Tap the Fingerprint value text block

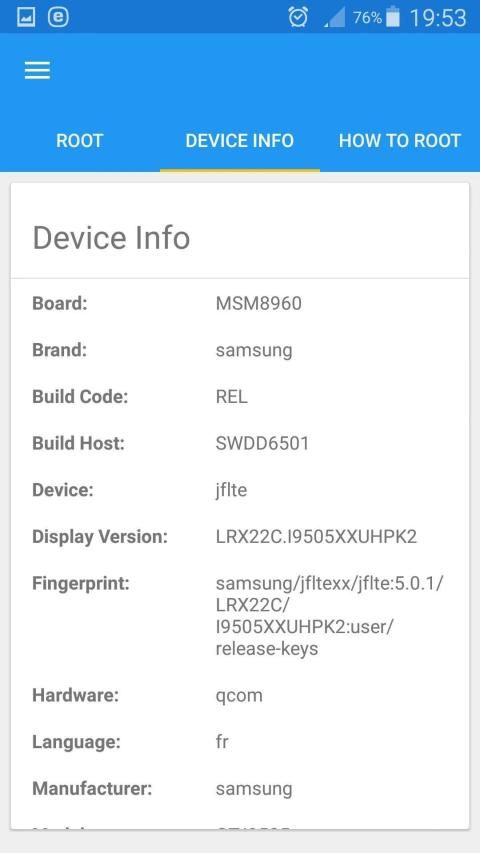[x=330, y=616]
